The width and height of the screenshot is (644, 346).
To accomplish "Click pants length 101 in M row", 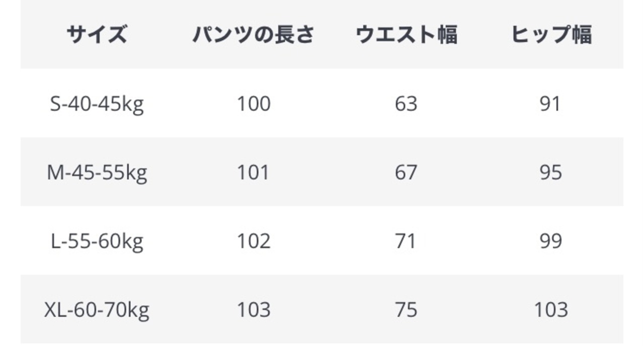I will point(254,173).
